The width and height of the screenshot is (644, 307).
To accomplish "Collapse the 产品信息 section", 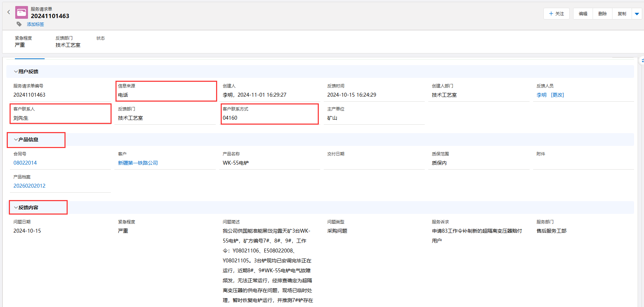I will pyautogui.click(x=16, y=140).
